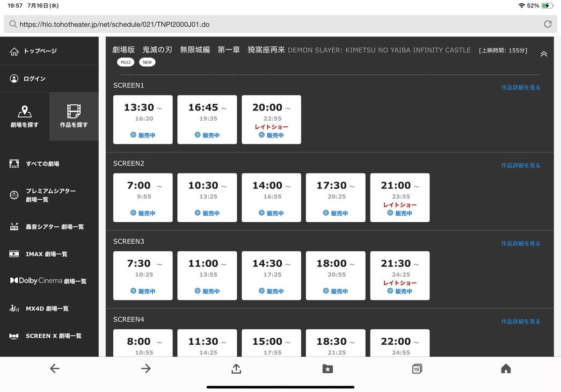561x392 pixels.
Task: Open MX4D 劇場一覧 entry
Action: click(x=49, y=308)
